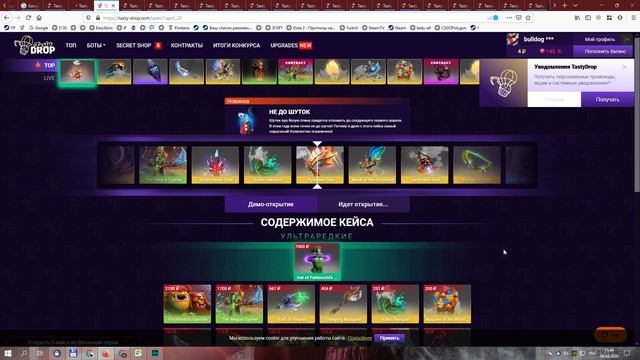
Task: Expand the БОТЫ dropdown menu
Action: click(x=96, y=45)
